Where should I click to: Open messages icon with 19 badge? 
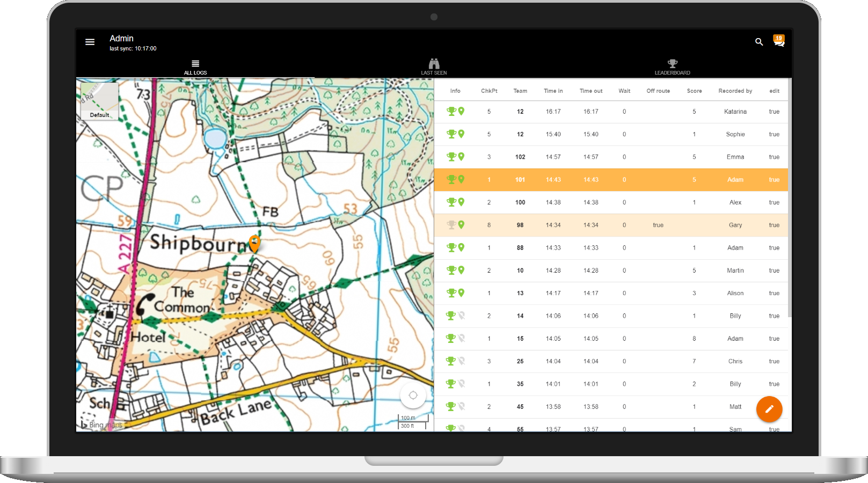point(779,41)
